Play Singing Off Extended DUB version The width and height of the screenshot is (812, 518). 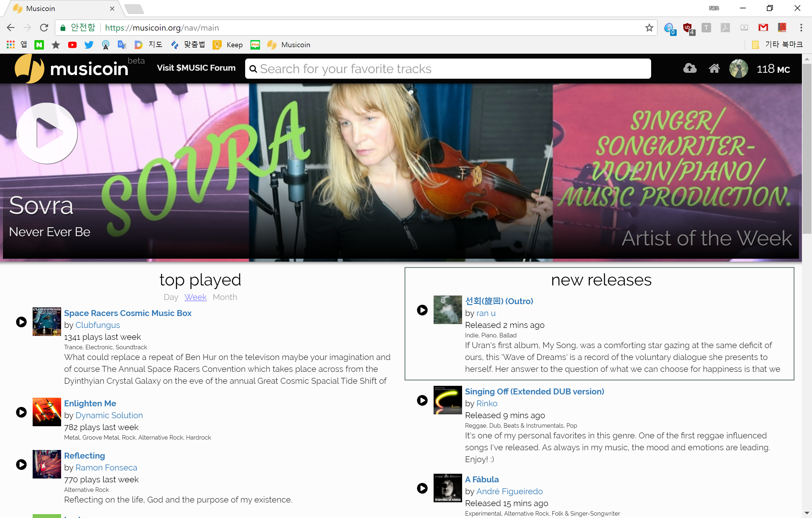point(422,400)
